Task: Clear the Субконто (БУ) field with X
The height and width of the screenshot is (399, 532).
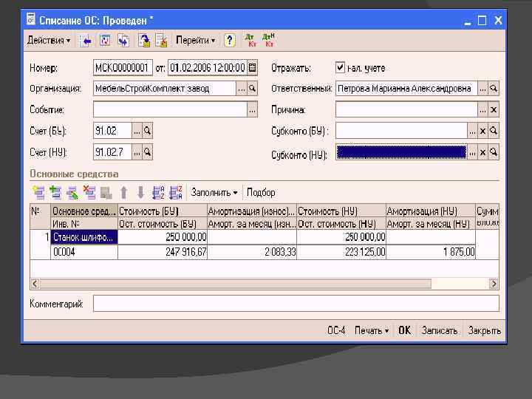Action: pyautogui.click(x=482, y=131)
